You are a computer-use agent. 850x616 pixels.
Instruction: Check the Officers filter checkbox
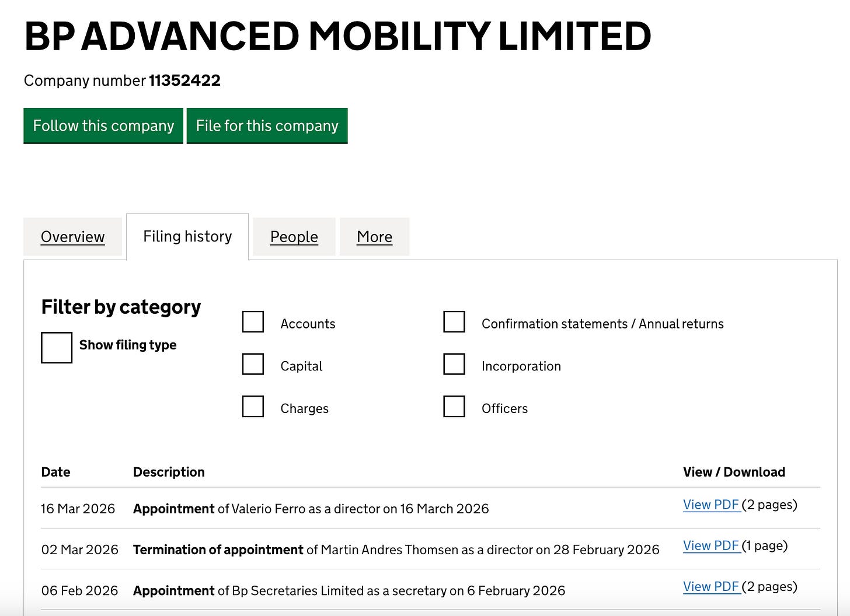click(454, 407)
